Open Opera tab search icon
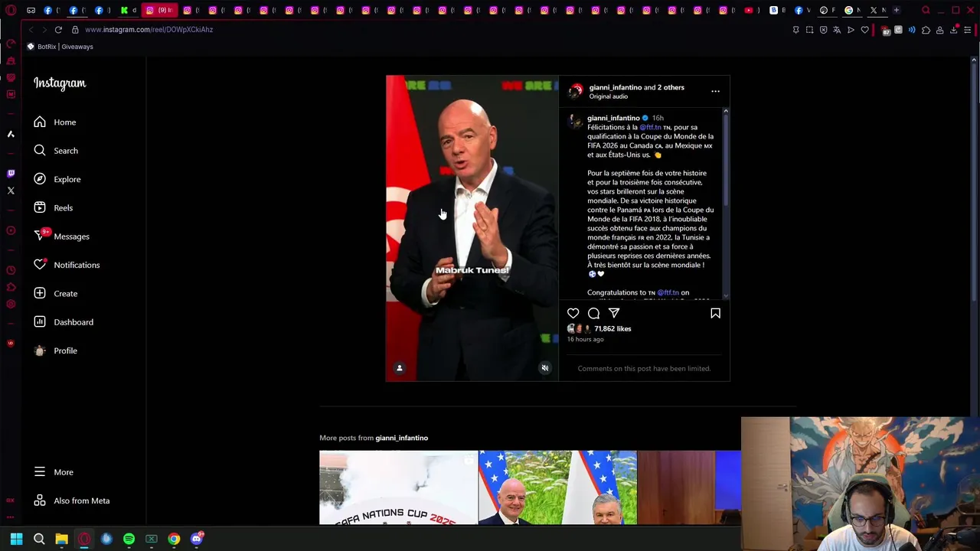This screenshot has width=980, height=551. pyautogui.click(x=926, y=10)
